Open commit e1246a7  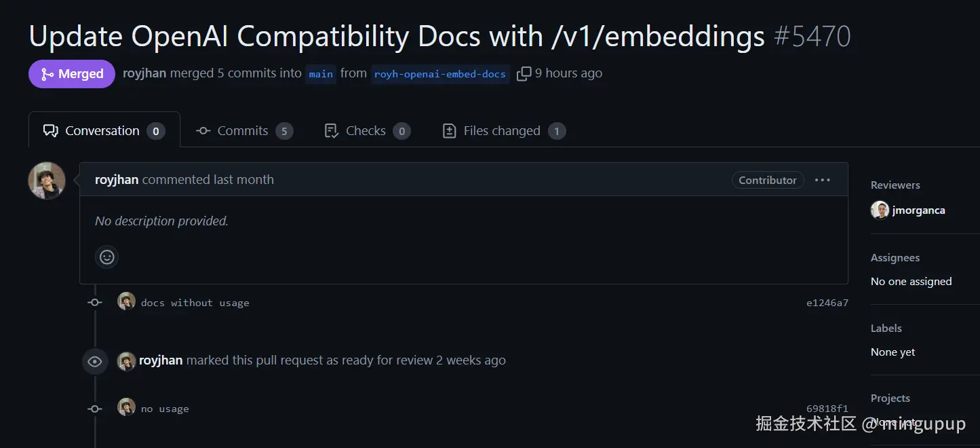tap(827, 303)
